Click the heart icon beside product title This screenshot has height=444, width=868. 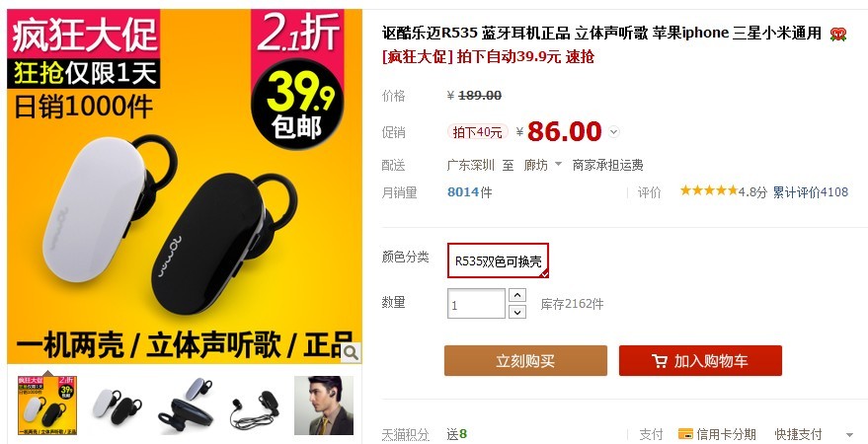click(x=838, y=35)
